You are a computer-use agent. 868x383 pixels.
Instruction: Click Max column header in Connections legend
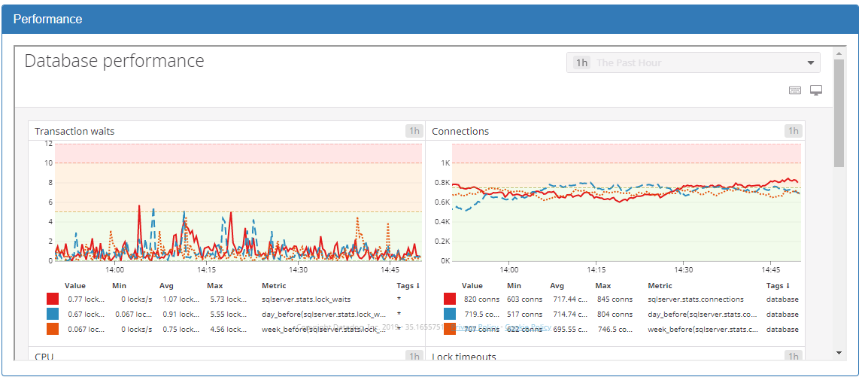[x=603, y=286]
